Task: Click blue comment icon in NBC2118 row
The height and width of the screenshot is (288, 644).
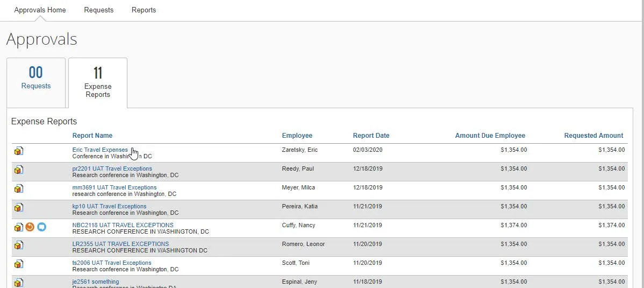Action: tap(41, 227)
